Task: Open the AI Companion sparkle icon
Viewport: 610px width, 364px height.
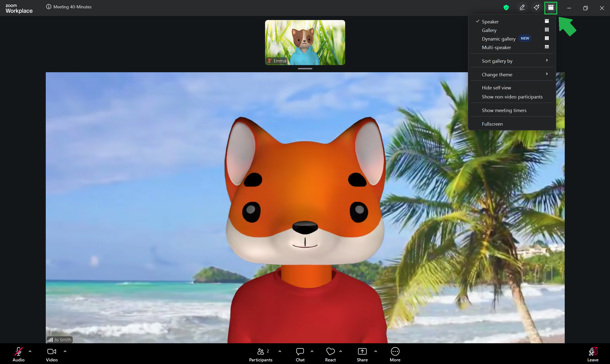Action: coord(536,8)
